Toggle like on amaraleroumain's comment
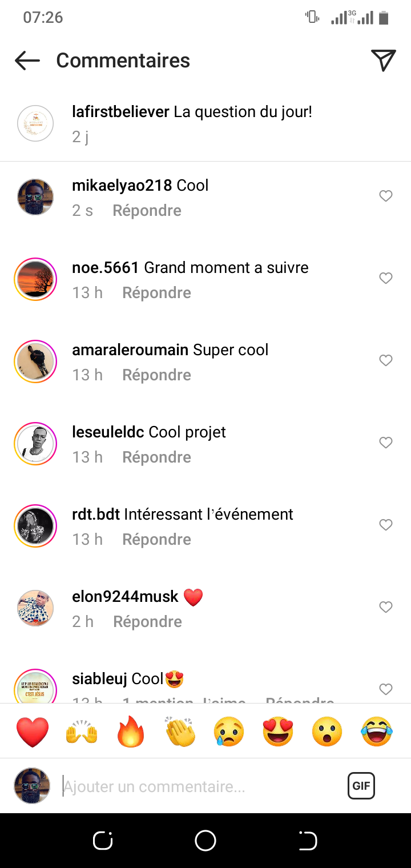411x868 pixels. 386,360
